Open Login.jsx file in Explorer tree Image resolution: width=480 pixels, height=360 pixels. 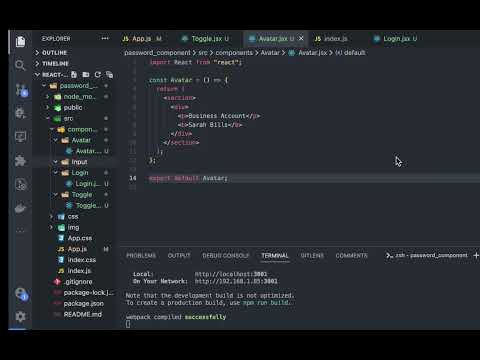pos(75,184)
